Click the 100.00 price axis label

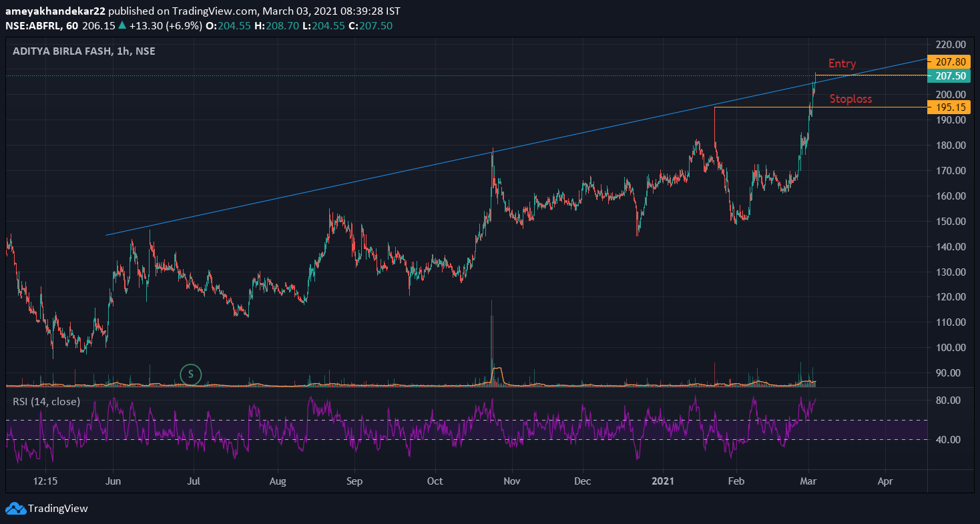pyautogui.click(x=951, y=347)
